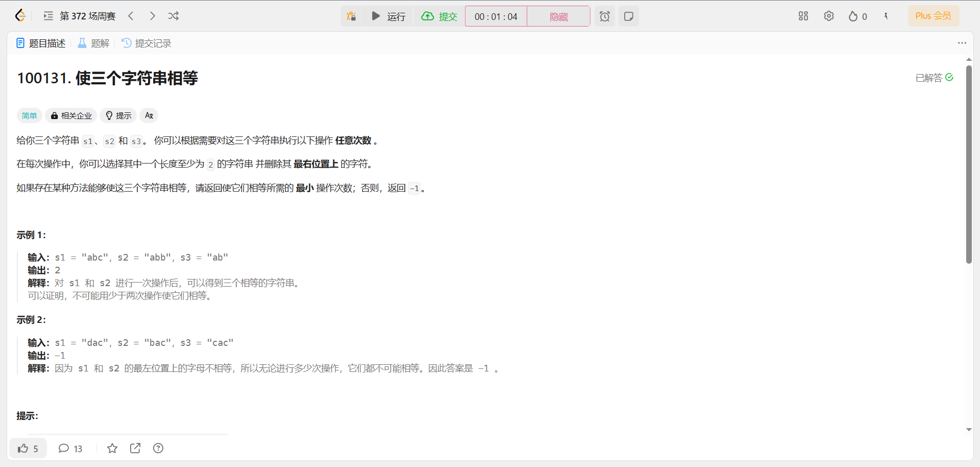Go to the previous problem arrow
The height and width of the screenshot is (467, 980).
(131, 16)
